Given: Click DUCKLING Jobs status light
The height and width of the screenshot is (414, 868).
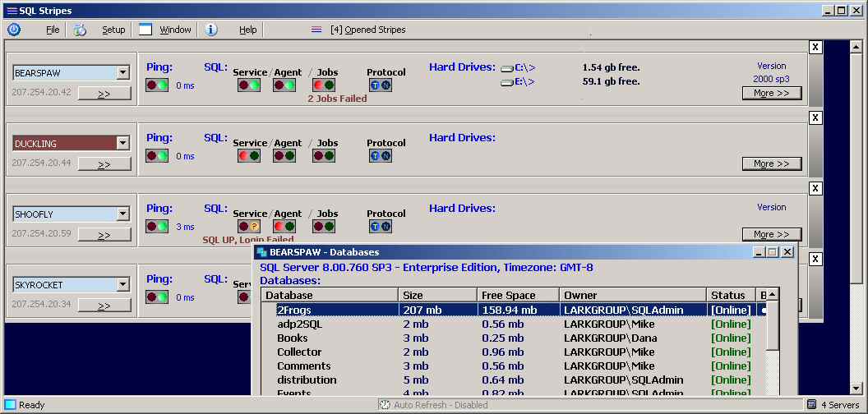Looking at the screenshot, I should coord(324,156).
